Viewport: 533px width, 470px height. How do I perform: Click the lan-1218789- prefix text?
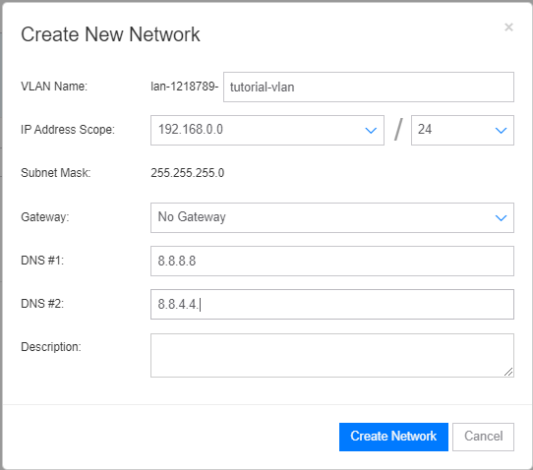pyautogui.click(x=184, y=86)
